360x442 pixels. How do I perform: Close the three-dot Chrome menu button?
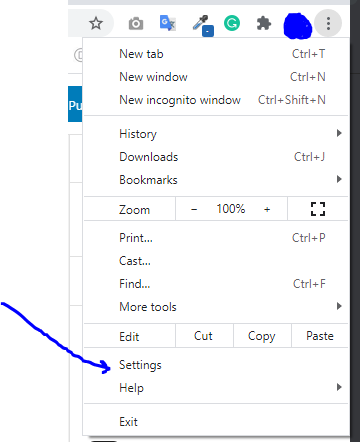(328, 23)
